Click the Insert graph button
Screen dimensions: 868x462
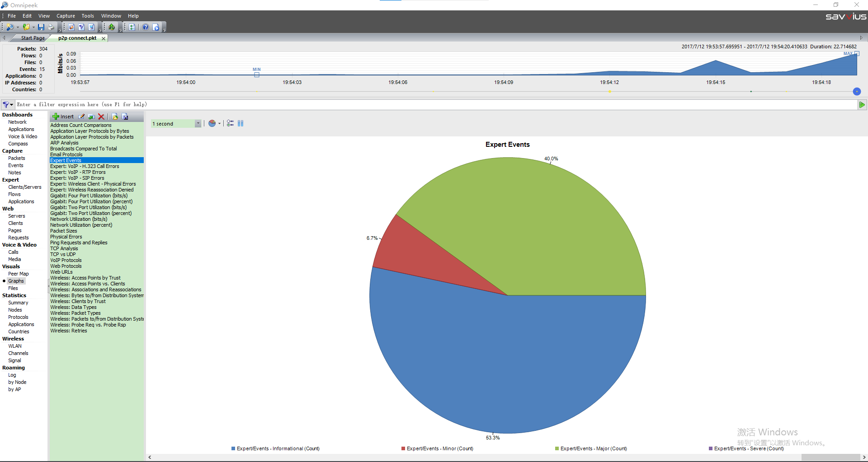click(x=63, y=117)
